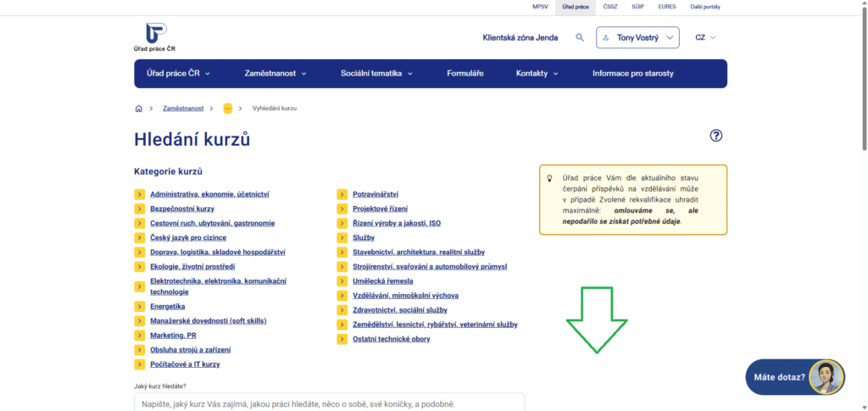Screen dimensions: 868x411
Task: Expand the Úřad práce ČR menu
Action: 178,74
